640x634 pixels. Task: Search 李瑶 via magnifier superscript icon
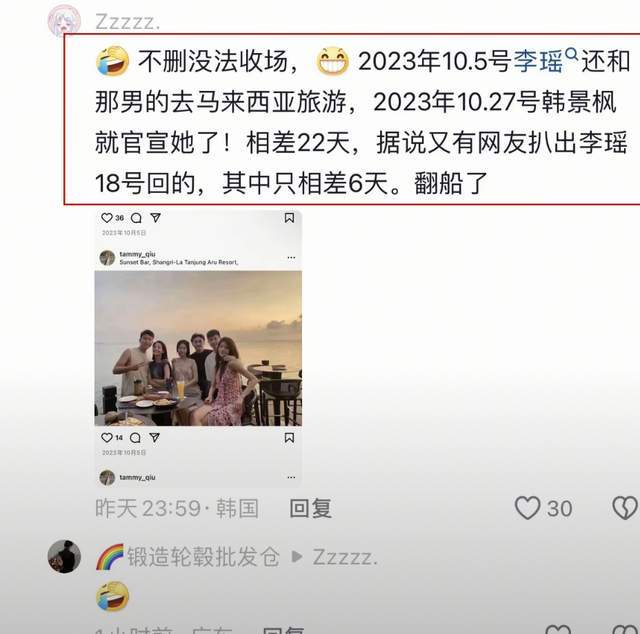pyautogui.click(x=572, y=53)
